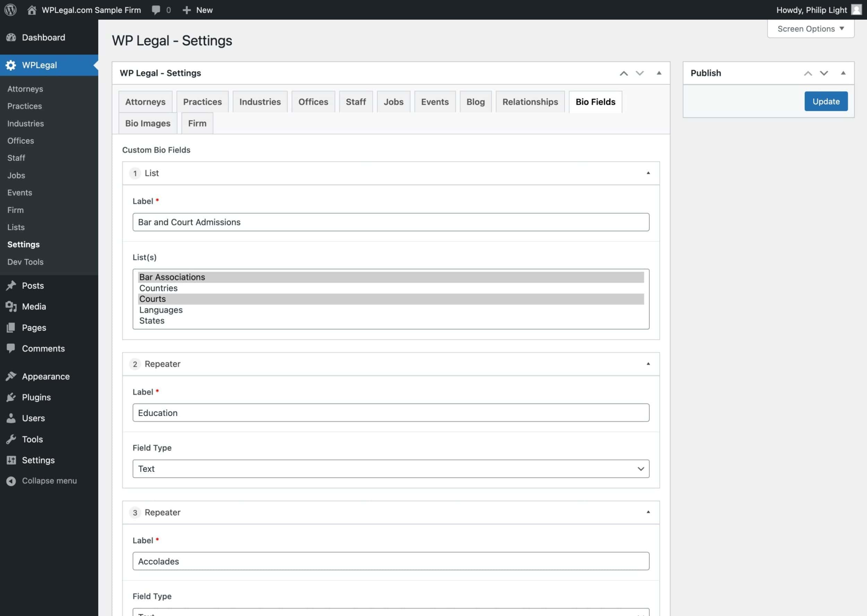The width and height of the screenshot is (867, 616).
Task: Click the Education label input field
Action: (x=391, y=413)
